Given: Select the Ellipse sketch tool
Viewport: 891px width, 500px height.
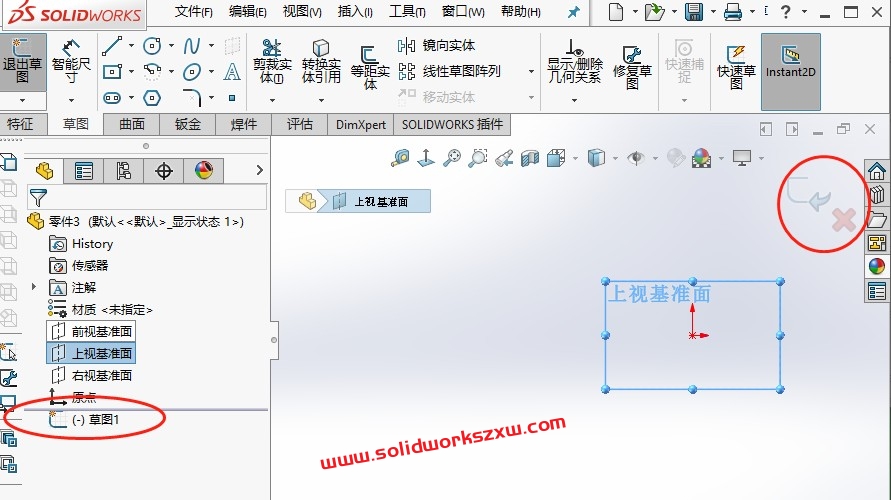Looking at the screenshot, I should tap(192, 72).
